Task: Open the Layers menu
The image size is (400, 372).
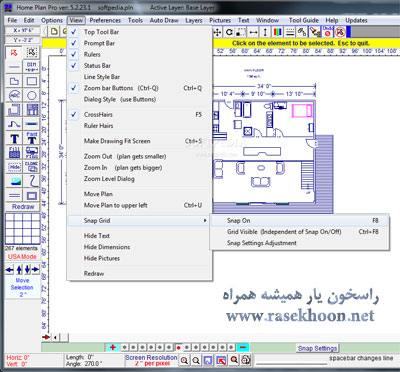Action: 194,20
